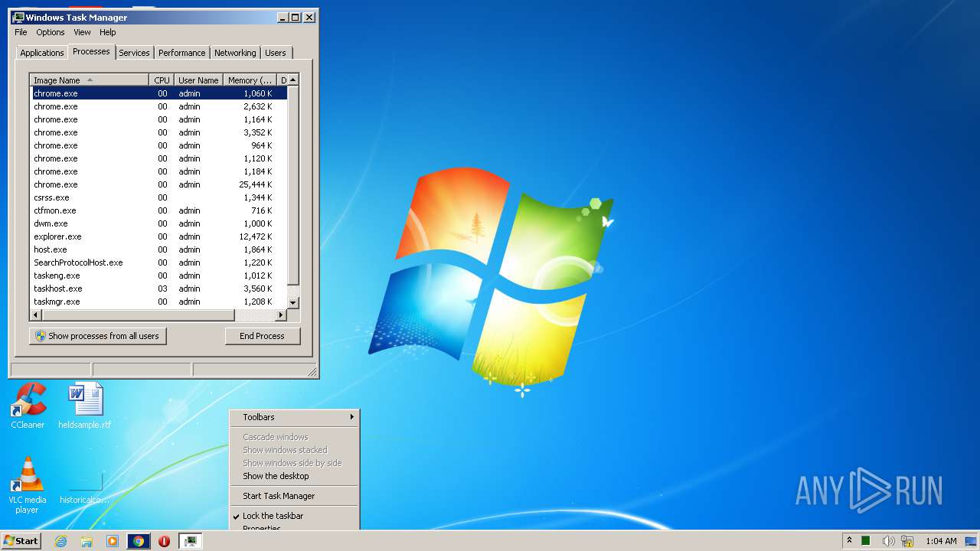
Task: Open the Opera browser taskbar icon
Action: pos(164,541)
